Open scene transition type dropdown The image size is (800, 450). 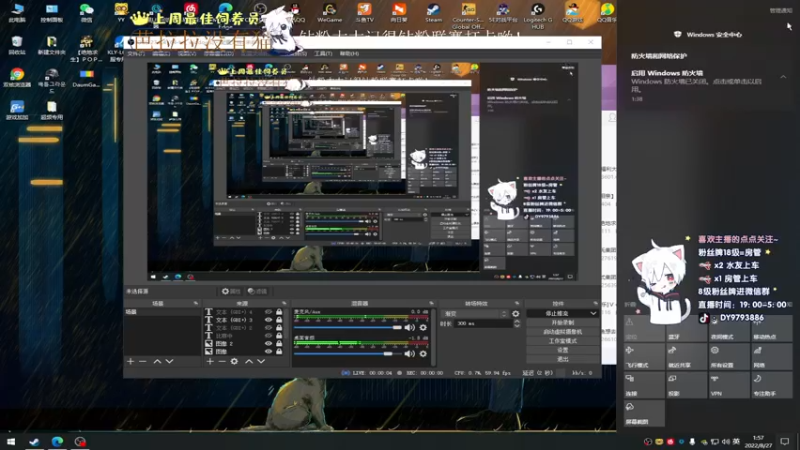476,314
